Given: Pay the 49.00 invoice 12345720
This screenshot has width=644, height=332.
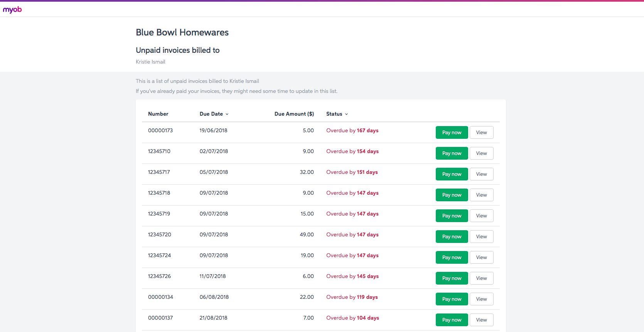Looking at the screenshot, I should [452, 237].
